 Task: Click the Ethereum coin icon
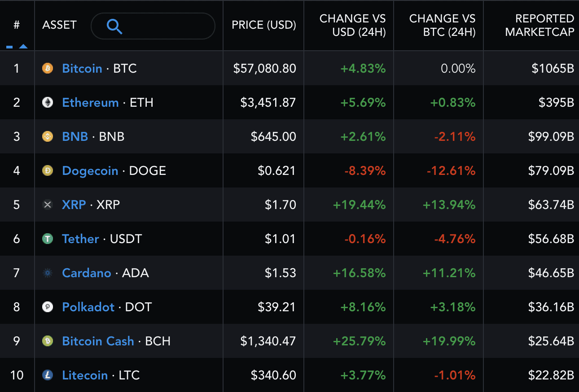tap(48, 102)
